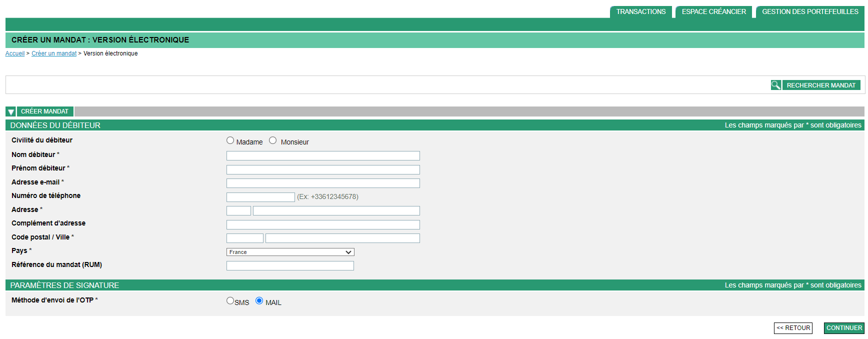
Task: Click the Version électronique breadcrumb text
Action: coord(110,53)
